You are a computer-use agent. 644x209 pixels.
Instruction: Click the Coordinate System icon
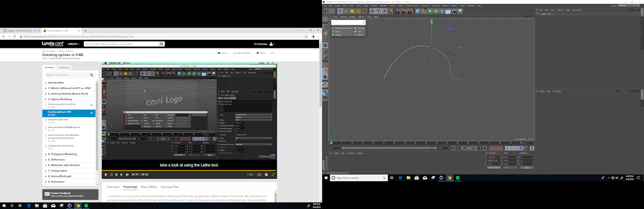pos(391,11)
